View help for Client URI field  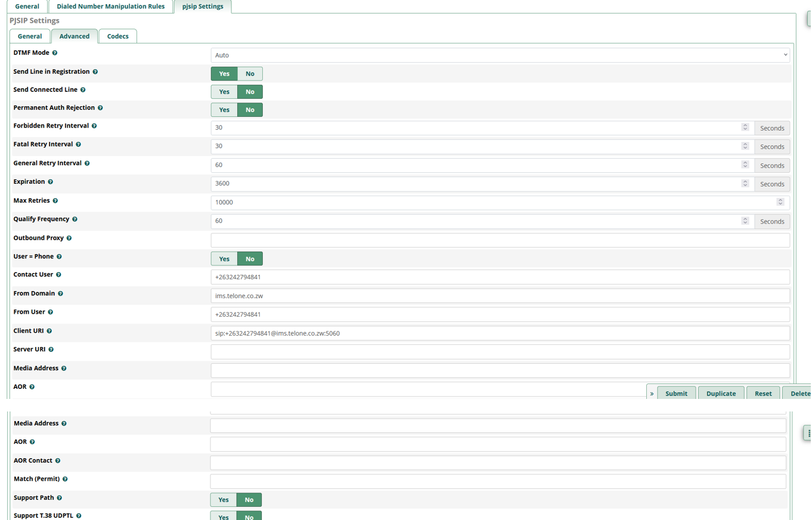coord(49,331)
